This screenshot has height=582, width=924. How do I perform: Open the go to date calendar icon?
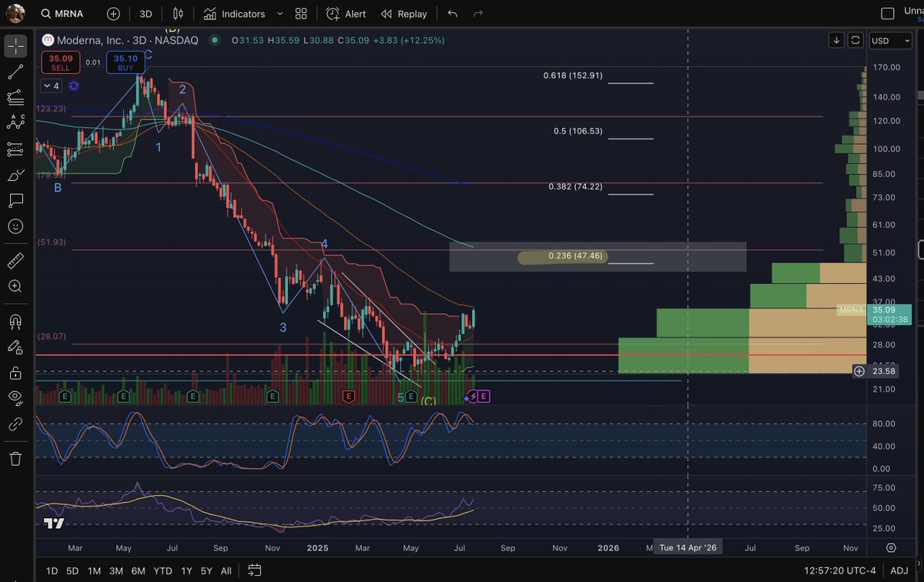(x=254, y=570)
